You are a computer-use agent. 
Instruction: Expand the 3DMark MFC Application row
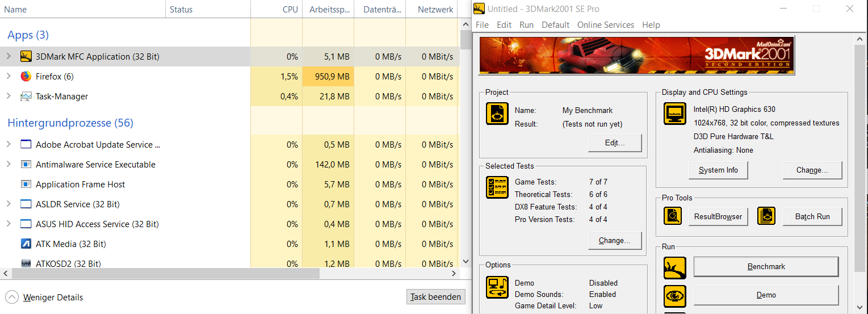[x=9, y=56]
